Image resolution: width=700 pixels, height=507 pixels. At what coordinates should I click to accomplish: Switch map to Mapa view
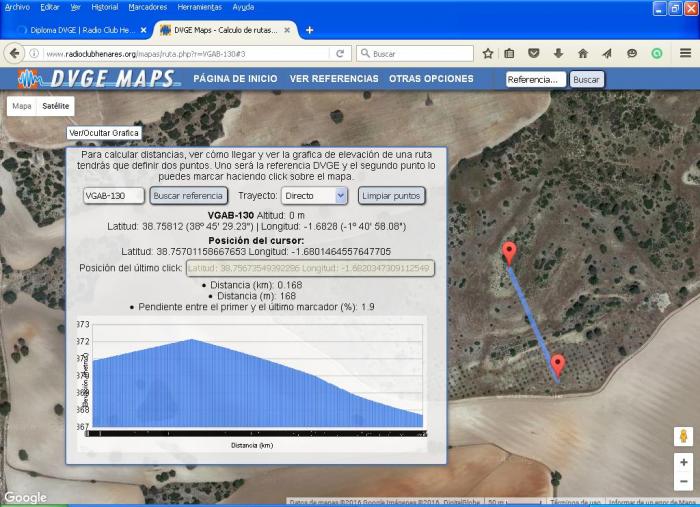[x=21, y=106]
